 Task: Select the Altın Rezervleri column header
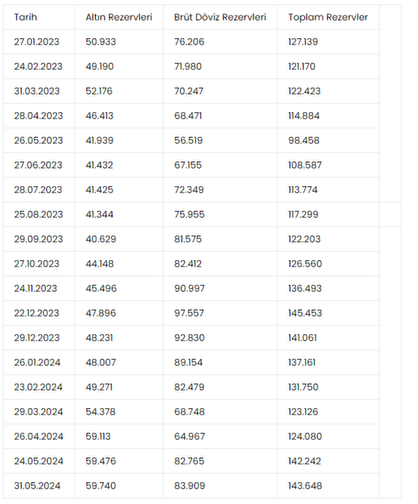pos(119,17)
